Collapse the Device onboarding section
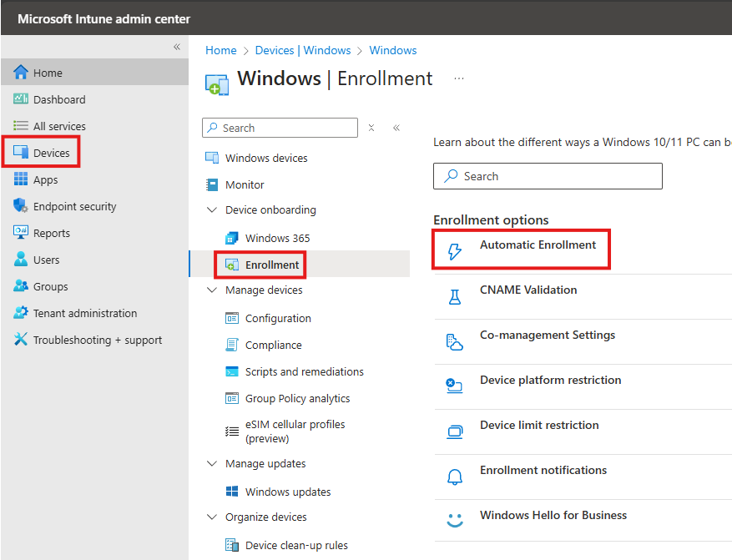This screenshot has height=560, width=732. pyautogui.click(x=212, y=210)
